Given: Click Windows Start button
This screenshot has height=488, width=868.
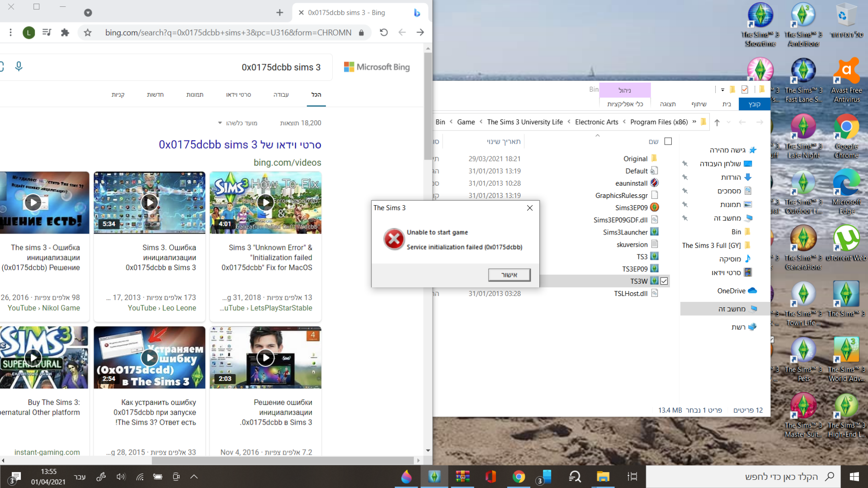Looking at the screenshot, I should [854, 476].
